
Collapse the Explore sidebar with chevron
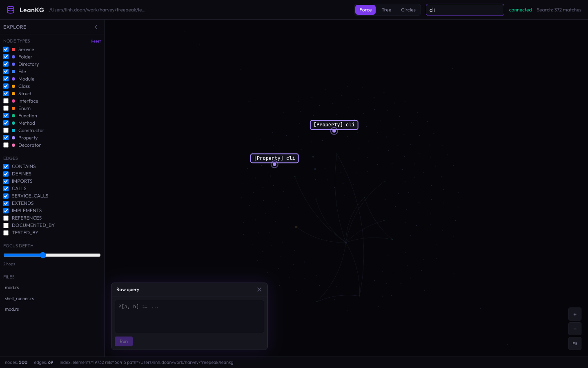click(x=96, y=27)
